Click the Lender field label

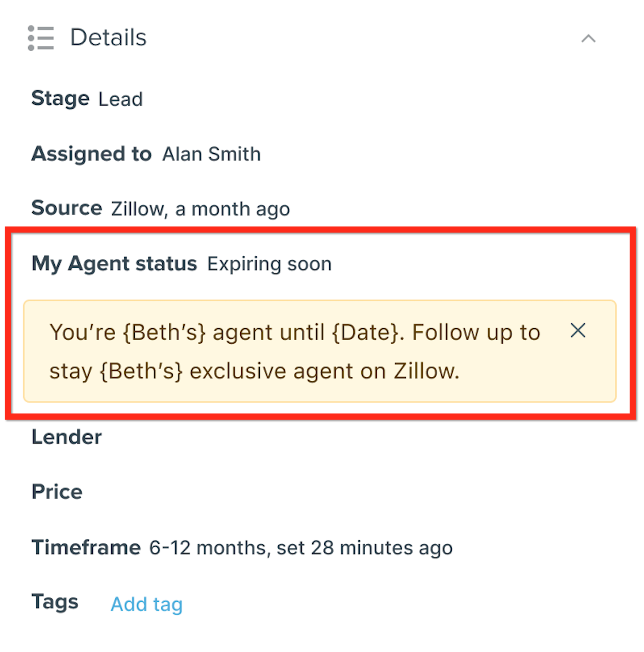67,437
